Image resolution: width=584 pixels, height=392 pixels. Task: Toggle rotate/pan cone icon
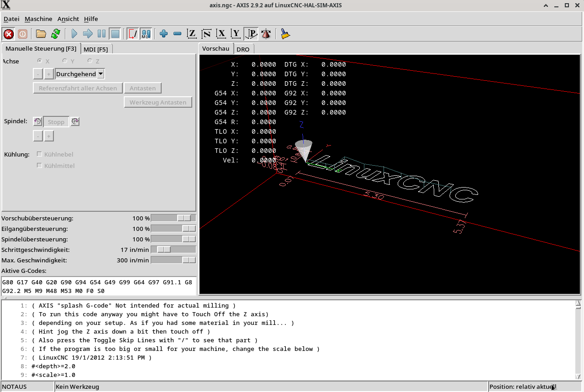click(266, 34)
